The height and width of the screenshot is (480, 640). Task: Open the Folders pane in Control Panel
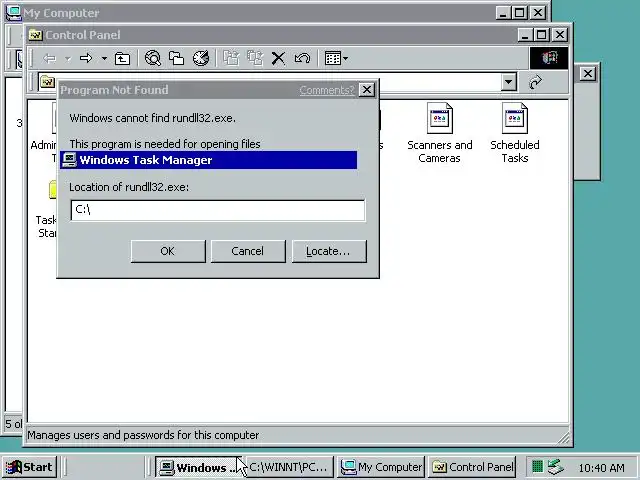pos(177,58)
